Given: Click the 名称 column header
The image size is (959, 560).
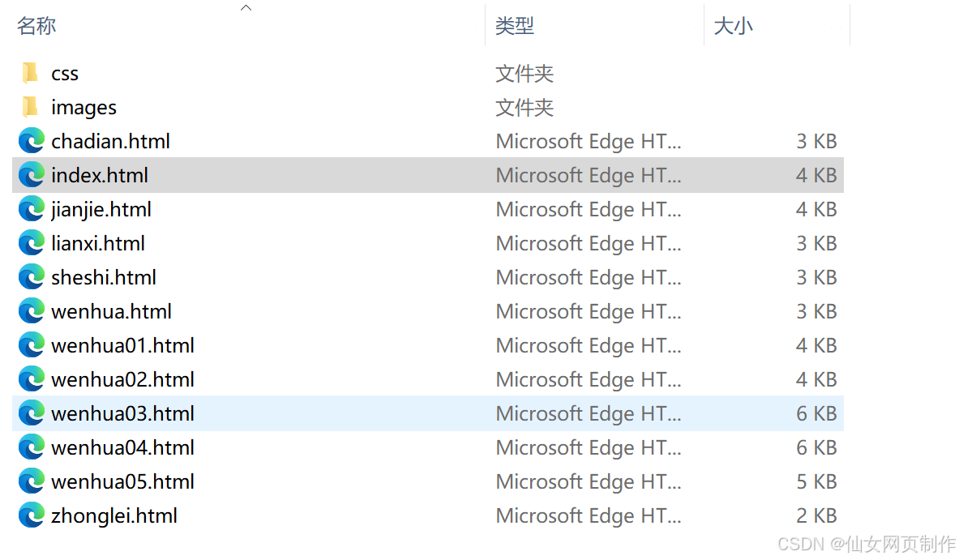Looking at the screenshot, I should (x=36, y=25).
